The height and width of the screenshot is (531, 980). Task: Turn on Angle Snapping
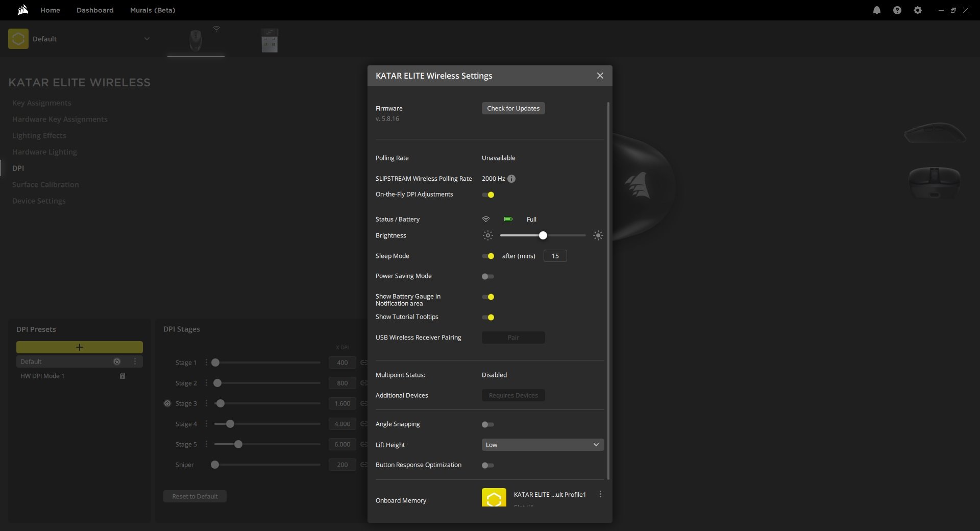[x=488, y=424]
